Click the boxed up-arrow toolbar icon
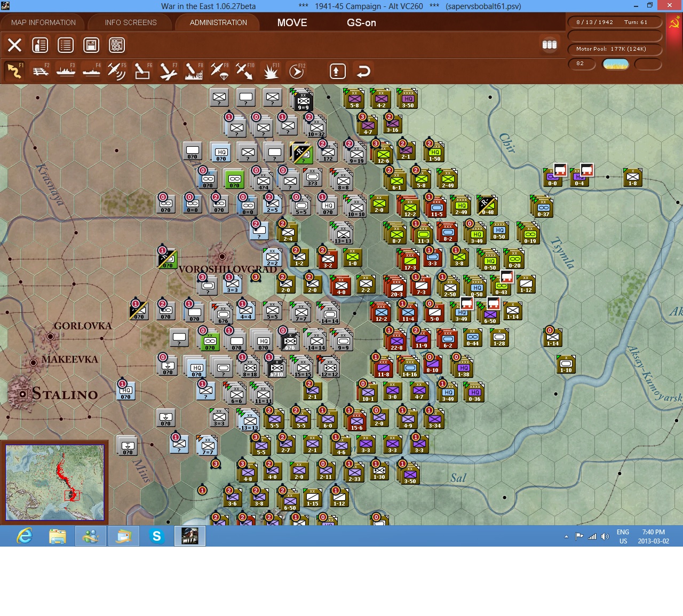The width and height of the screenshot is (683, 616). [x=338, y=71]
